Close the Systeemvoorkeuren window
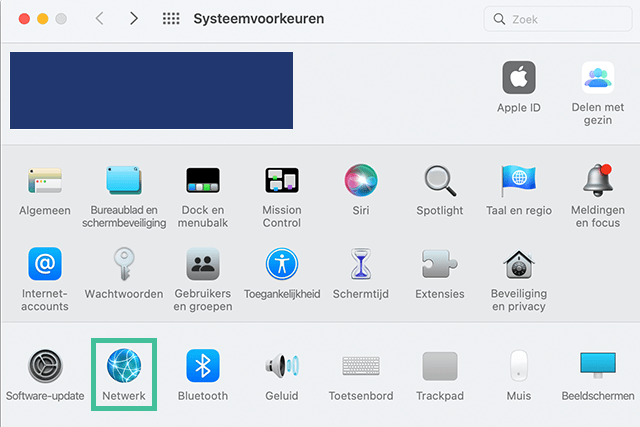The height and width of the screenshot is (427, 640). pyautogui.click(x=24, y=19)
